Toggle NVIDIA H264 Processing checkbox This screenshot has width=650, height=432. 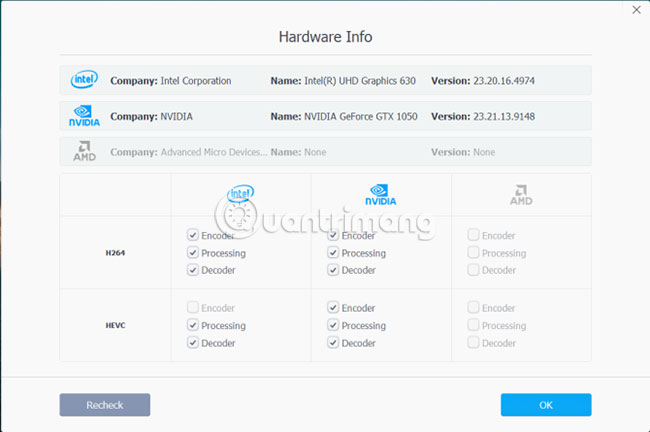click(x=333, y=252)
